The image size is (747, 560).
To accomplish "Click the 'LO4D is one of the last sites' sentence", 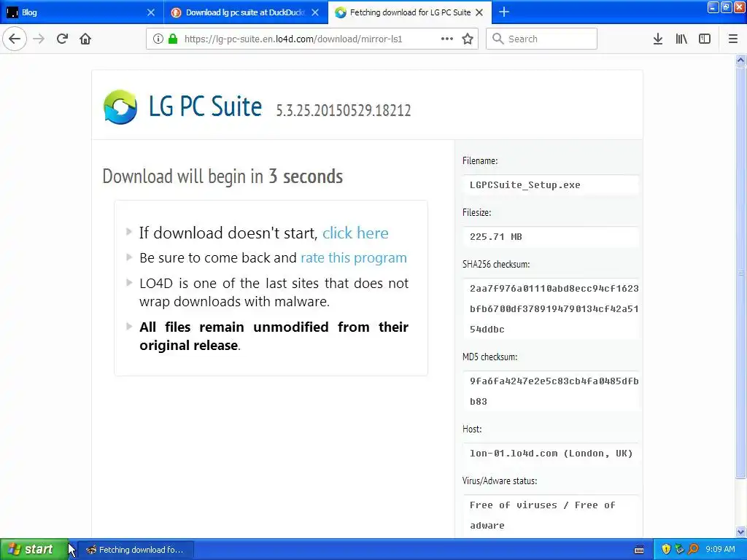I will 274,292.
